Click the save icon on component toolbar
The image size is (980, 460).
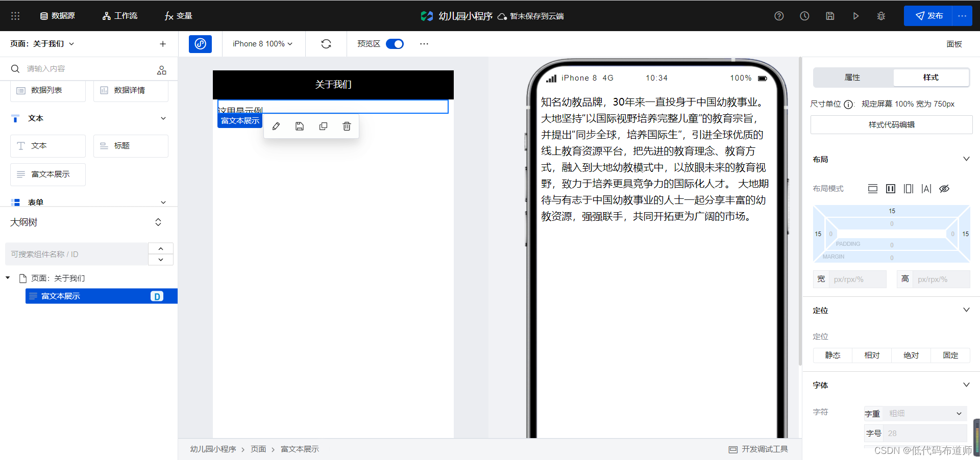pyautogui.click(x=300, y=126)
